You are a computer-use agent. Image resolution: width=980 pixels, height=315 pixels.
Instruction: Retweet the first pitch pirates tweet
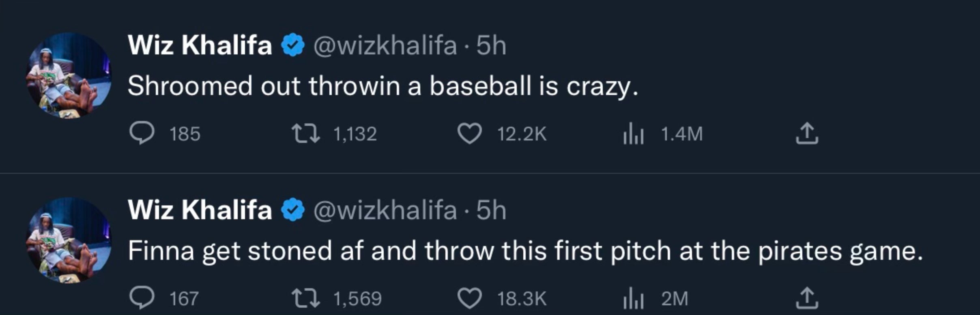tap(306, 298)
